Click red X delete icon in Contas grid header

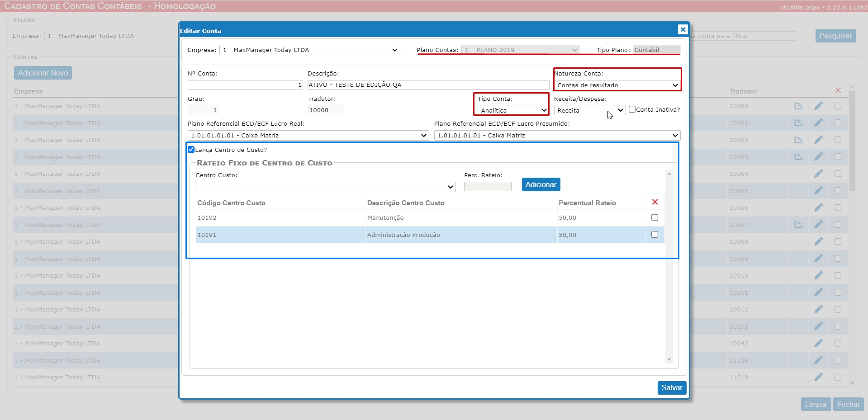pyautogui.click(x=838, y=90)
